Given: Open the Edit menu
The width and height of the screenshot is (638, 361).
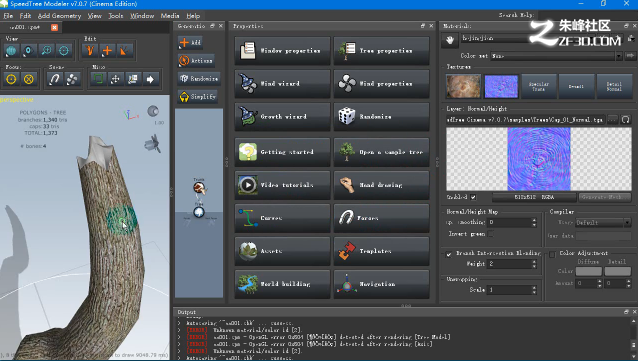Looking at the screenshot, I should click(25, 16).
